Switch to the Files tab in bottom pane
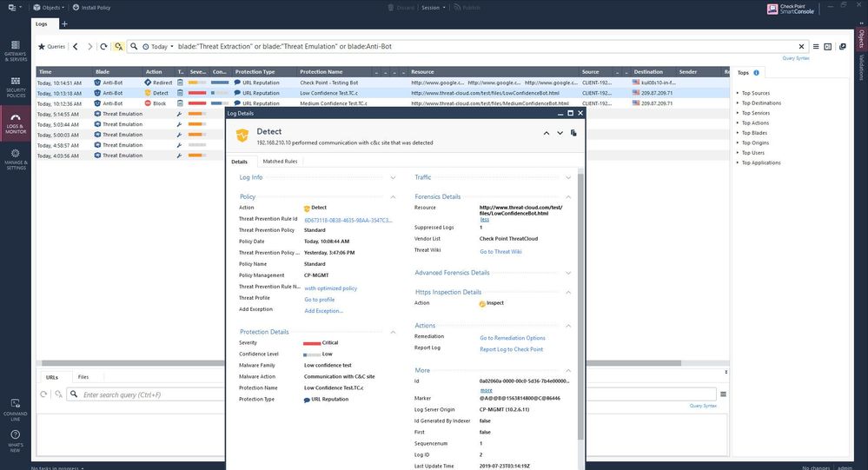868x470 pixels. tap(83, 377)
